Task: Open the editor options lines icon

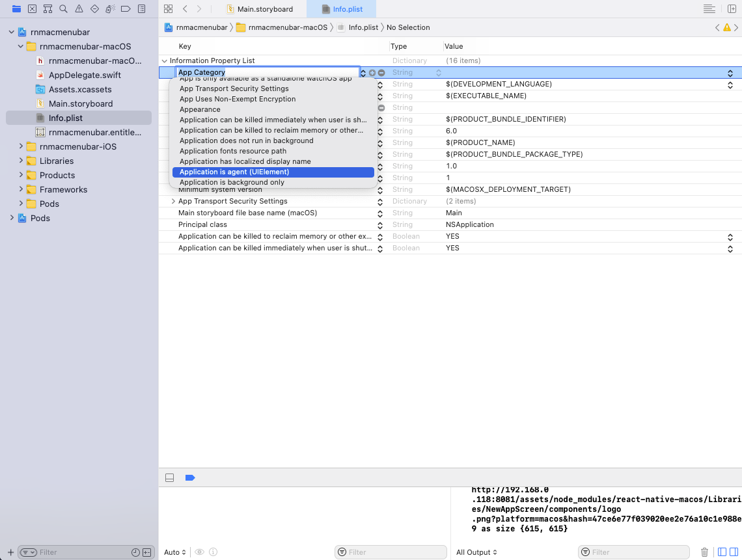Action: click(709, 9)
